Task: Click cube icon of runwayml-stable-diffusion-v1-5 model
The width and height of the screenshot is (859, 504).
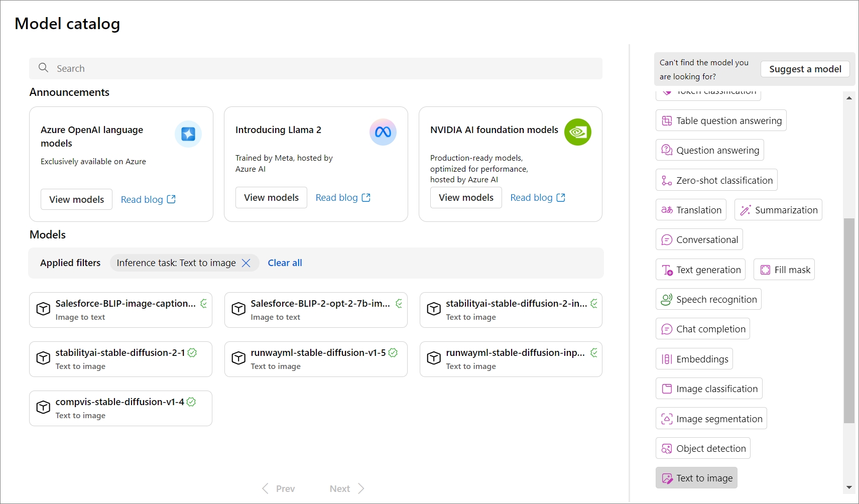Action: [x=238, y=358]
